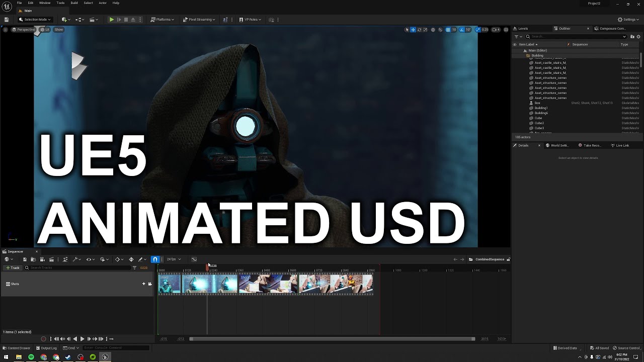
Task: Toggle scale snapping in the viewport
Action: [478, 30]
